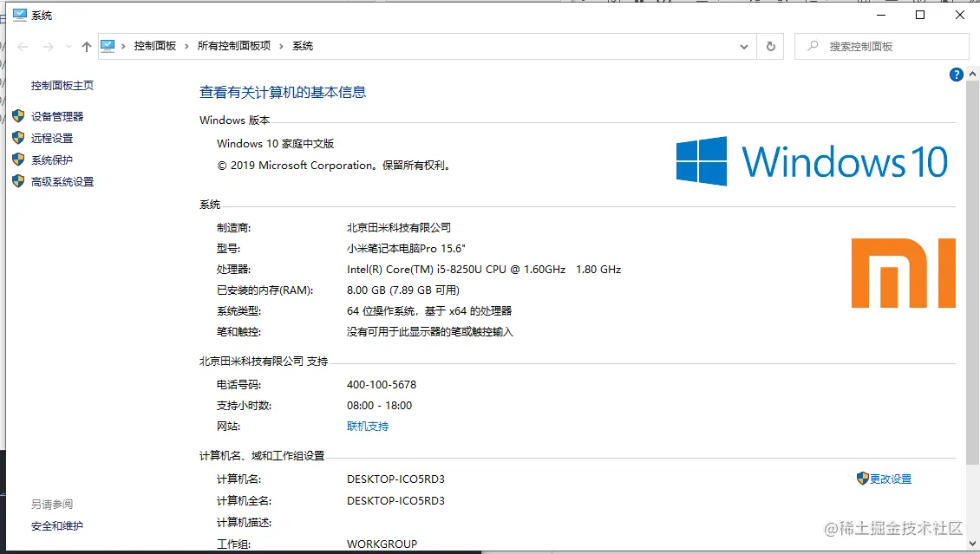The width and height of the screenshot is (980, 554).
Task: Click the 搜索控制面板 search box
Action: [x=882, y=46]
